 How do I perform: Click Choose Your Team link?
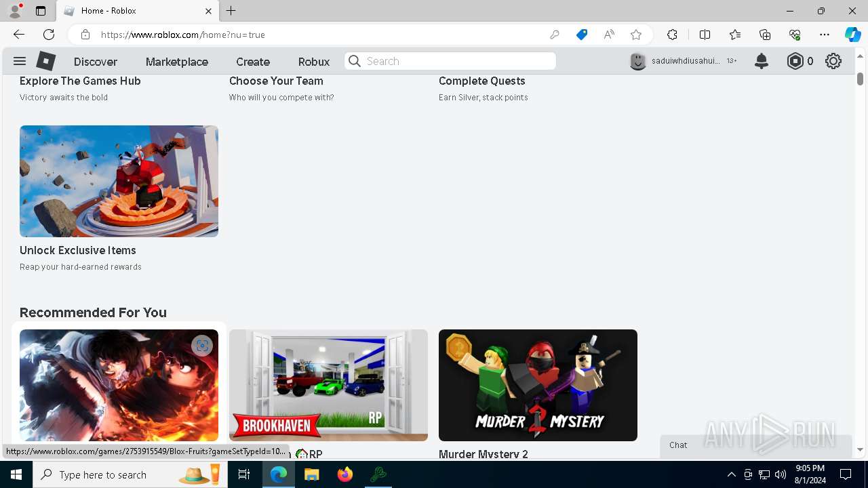[x=276, y=81]
